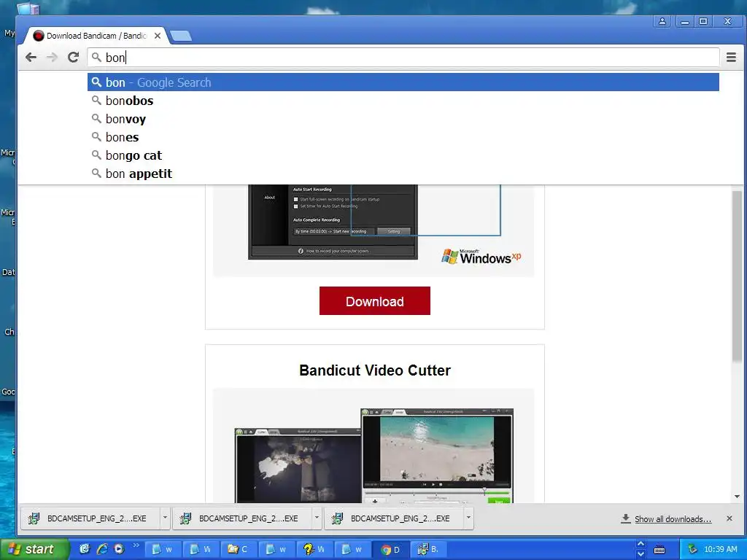Choose the 'bon appetit' suggestion
The image size is (747, 560).
click(x=403, y=174)
